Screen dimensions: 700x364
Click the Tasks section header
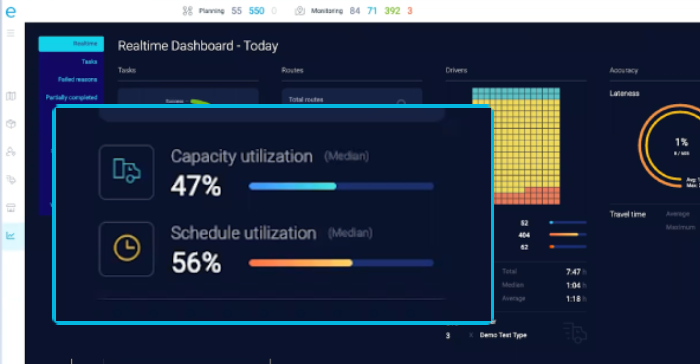point(127,70)
